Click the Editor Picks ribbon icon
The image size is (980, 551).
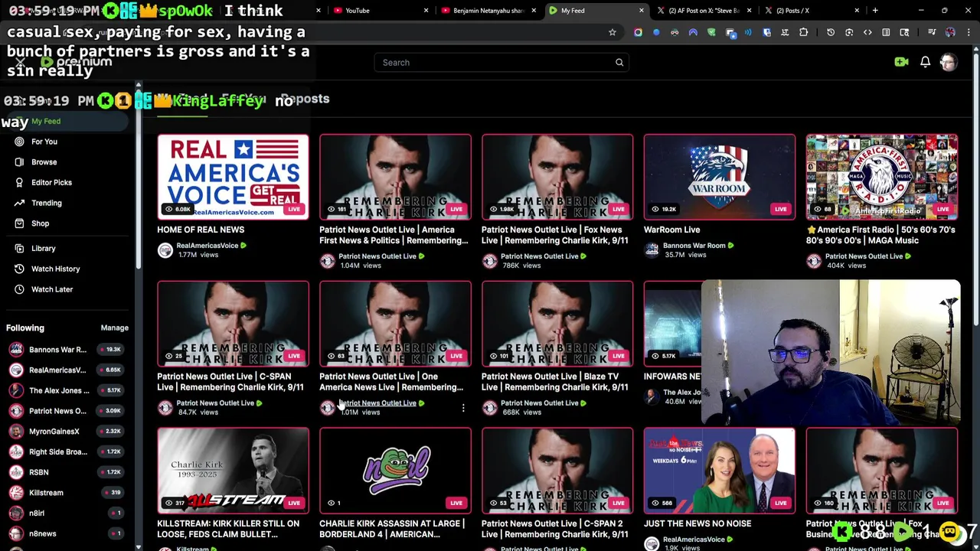click(19, 182)
